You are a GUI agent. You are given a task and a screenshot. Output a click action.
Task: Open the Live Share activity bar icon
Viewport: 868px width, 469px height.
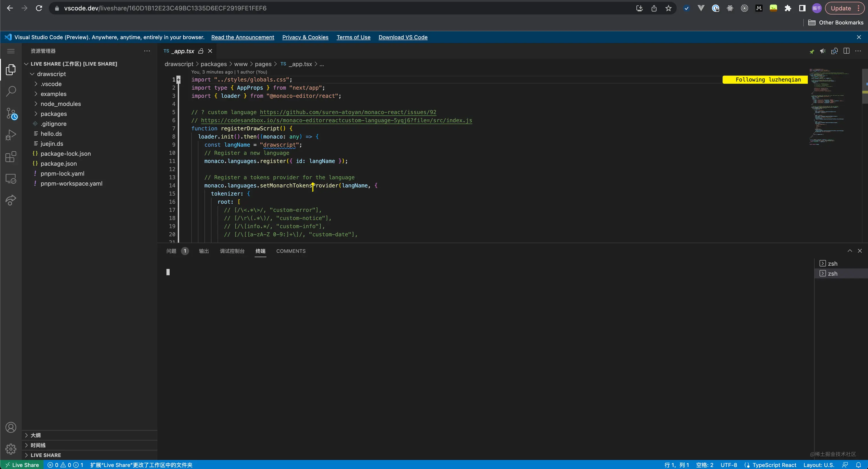(x=11, y=200)
